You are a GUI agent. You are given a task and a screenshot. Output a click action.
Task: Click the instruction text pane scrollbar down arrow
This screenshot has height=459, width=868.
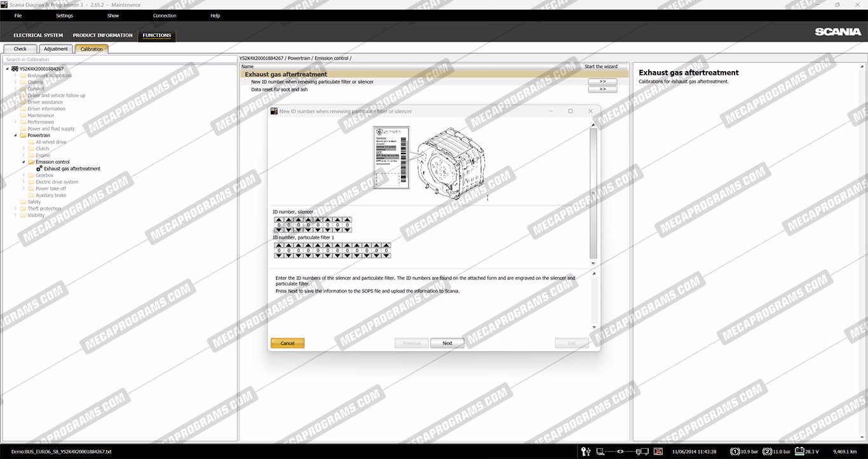[594, 328]
